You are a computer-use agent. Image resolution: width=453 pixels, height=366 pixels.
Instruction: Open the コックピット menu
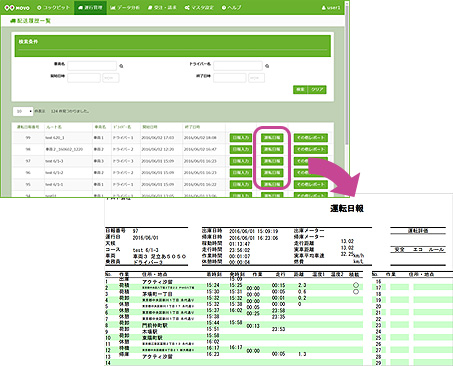[x=53, y=7]
